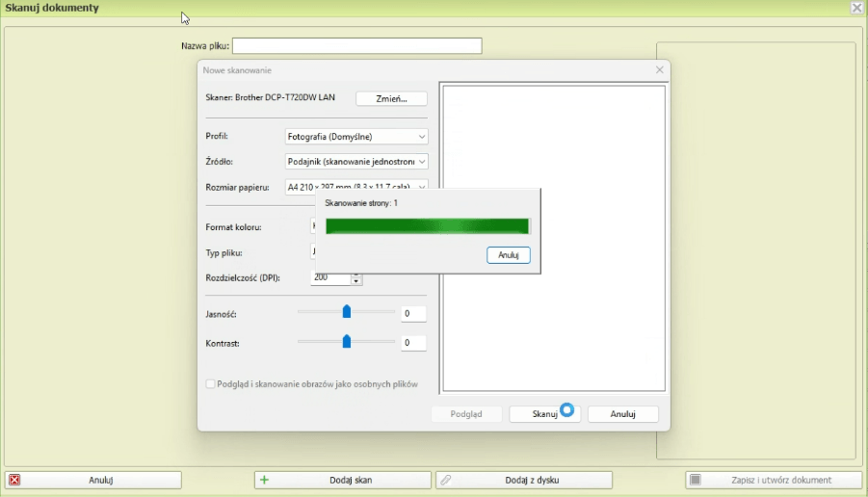Close the Skanuj dokumenty window

pyautogui.click(x=856, y=8)
